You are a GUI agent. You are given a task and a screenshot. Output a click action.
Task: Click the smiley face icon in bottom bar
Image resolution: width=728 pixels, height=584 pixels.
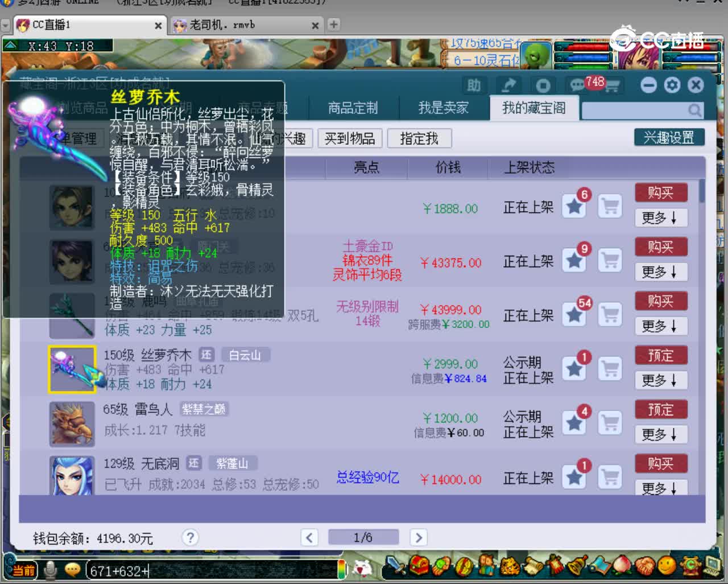click(x=667, y=566)
